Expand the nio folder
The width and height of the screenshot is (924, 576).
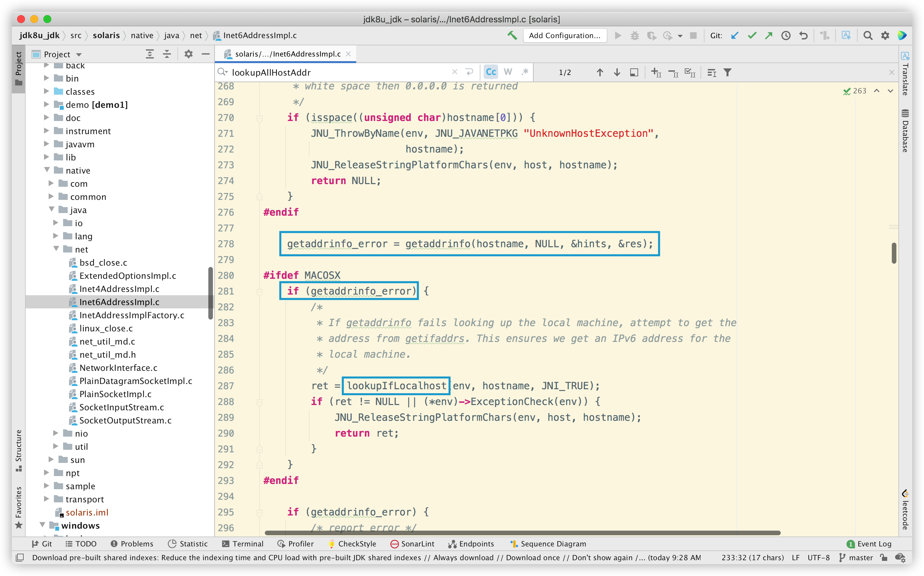(56, 433)
